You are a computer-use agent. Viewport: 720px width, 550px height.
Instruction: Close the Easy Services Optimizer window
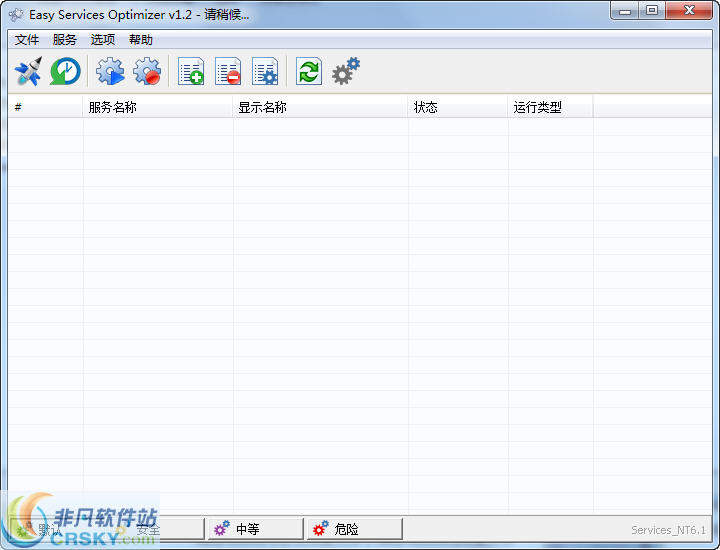tap(689, 11)
